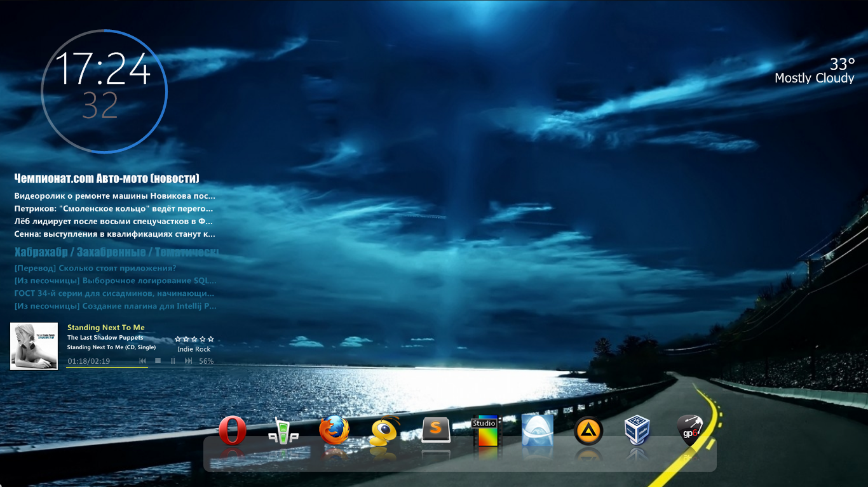868x487 pixels.
Task: Launch Guitar Pro 6 from the dock
Action: tap(689, 430)
